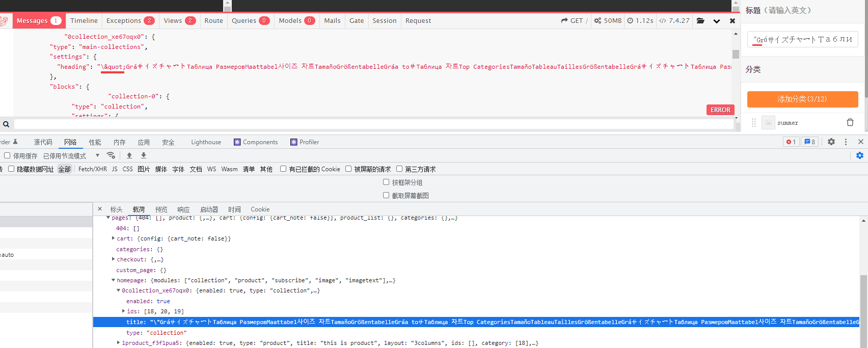Open the debugbar folder icon for previous requests
Screen dimensions: 868x348
tap(700, 21)
